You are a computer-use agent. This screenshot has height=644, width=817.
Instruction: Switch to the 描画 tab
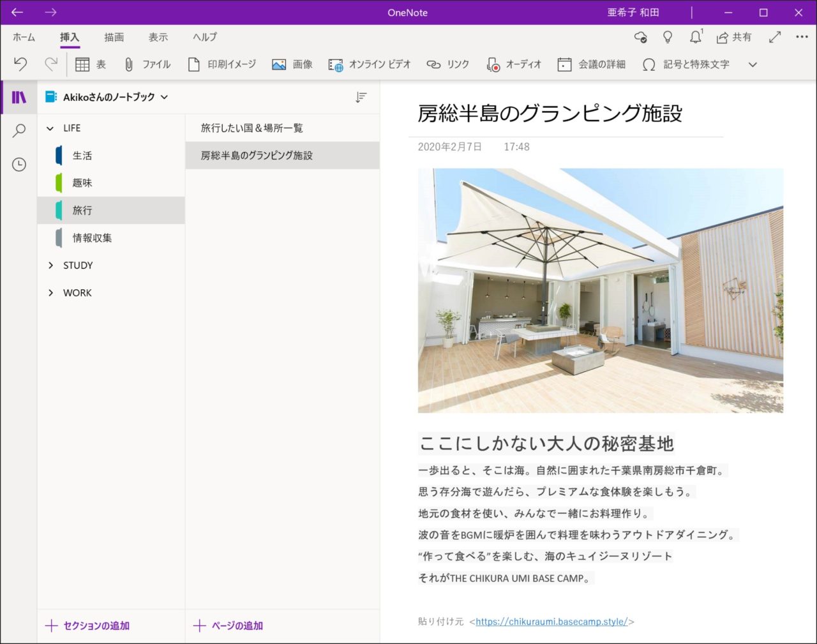[x=114, y=37]
